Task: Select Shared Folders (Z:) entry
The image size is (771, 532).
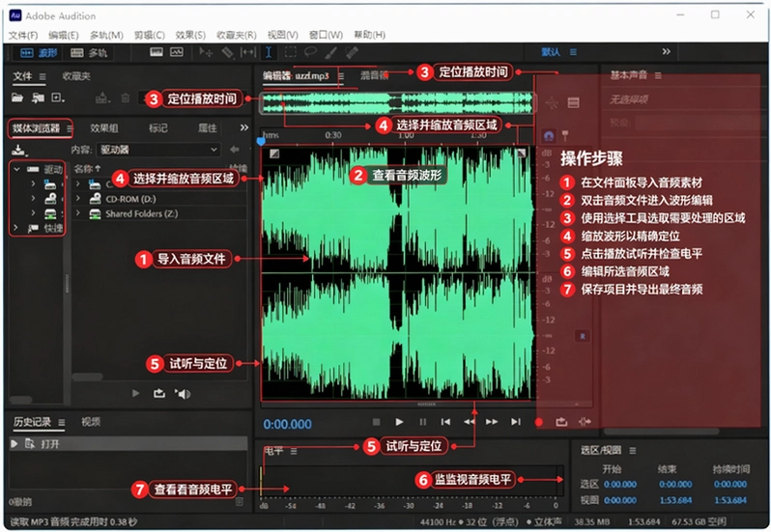Action: [x=142, y=213]
